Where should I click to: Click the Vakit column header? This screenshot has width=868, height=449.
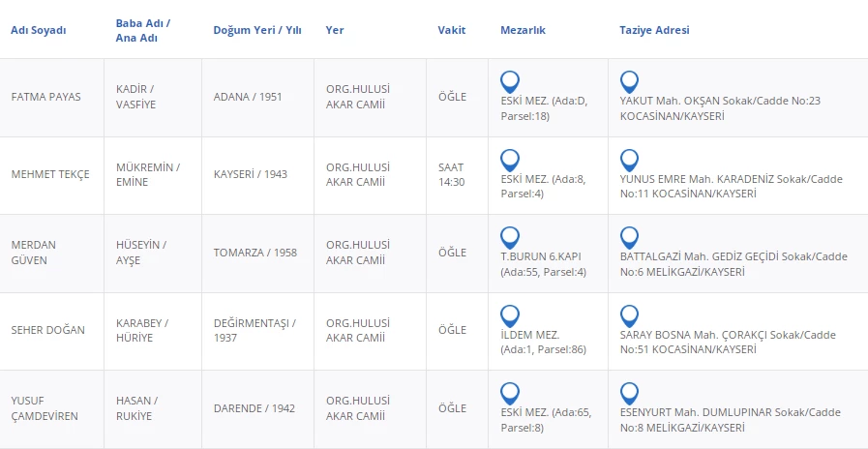[x=452, y=30]
